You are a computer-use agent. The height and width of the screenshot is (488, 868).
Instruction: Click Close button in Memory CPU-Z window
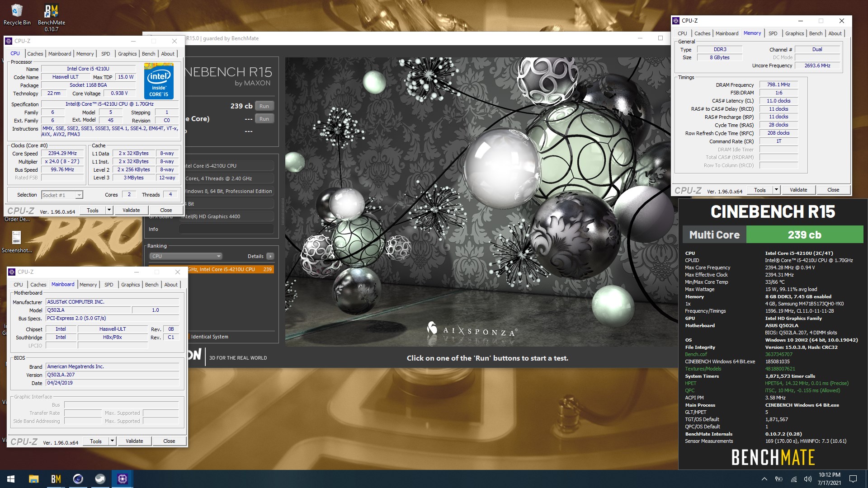pos(833,190)
